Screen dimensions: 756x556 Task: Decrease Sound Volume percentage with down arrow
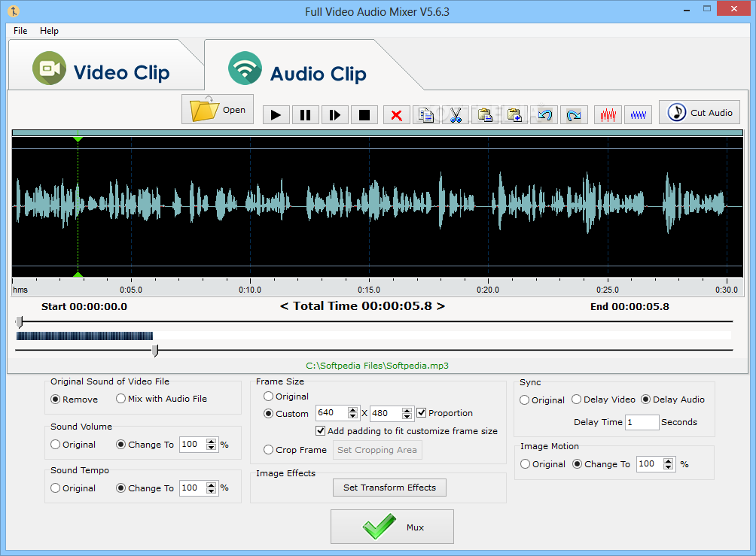[x=211, y=448]
